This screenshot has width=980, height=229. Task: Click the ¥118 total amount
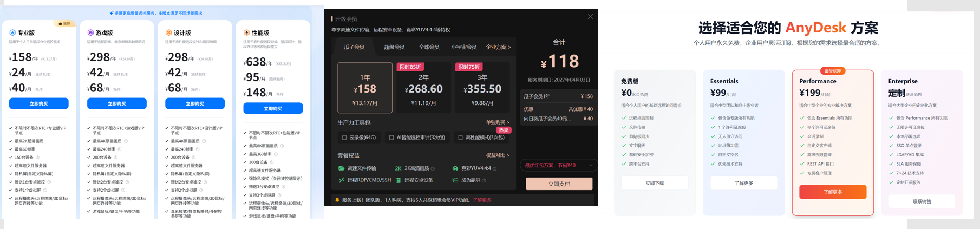(559, 62)
